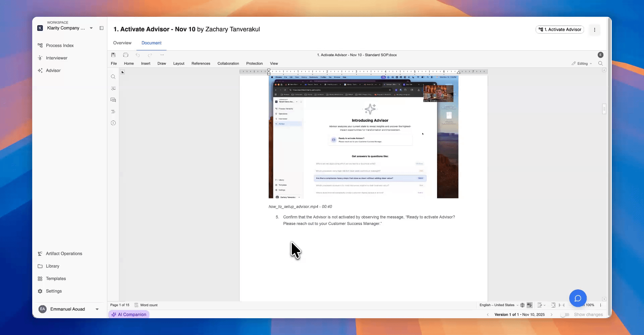The width and height of the screenshot is (644, 335).
Task: Toggle the Show changes switch
Action: (565, 315)
